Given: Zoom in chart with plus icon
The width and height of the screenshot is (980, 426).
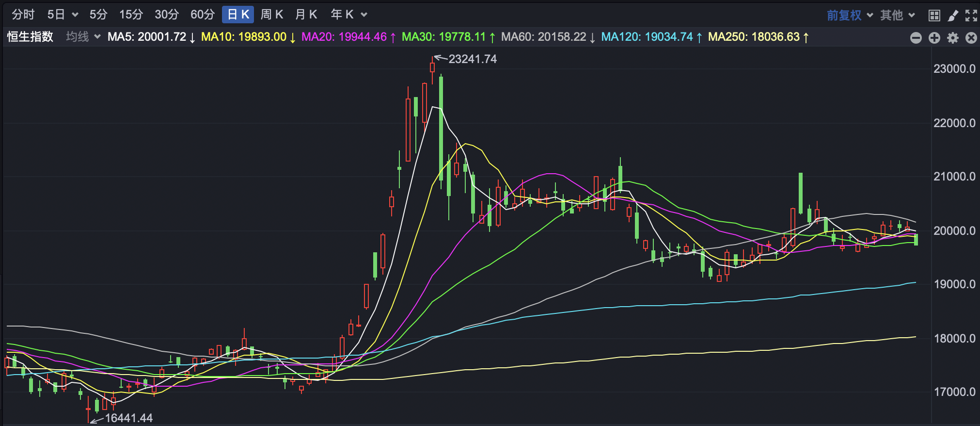Looking at the screenshot, I should pyautogui.click(x=934, y=38).
